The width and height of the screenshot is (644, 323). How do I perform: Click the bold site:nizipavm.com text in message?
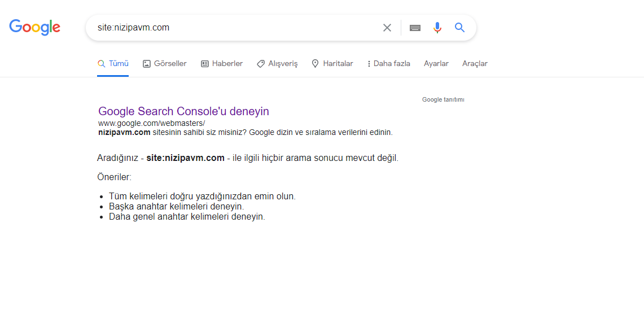coord(185,158)
